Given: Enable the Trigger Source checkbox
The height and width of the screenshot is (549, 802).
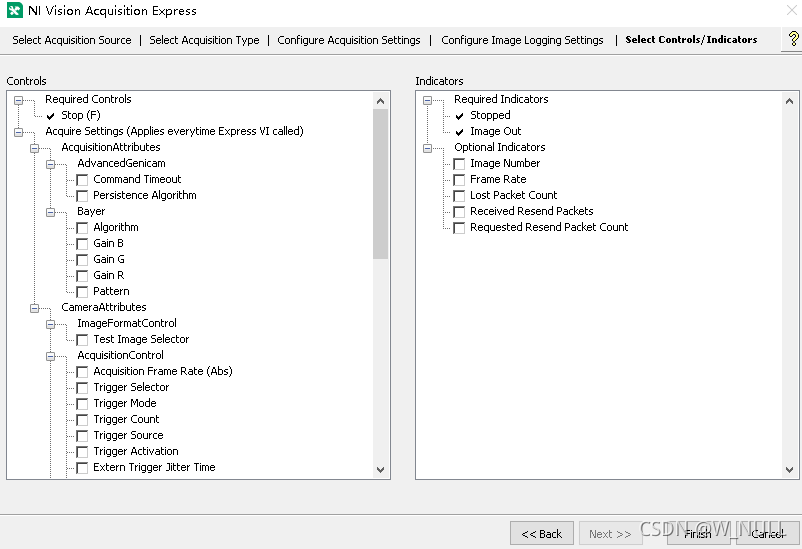Looking at the screenshot, I should coord(82,436).
